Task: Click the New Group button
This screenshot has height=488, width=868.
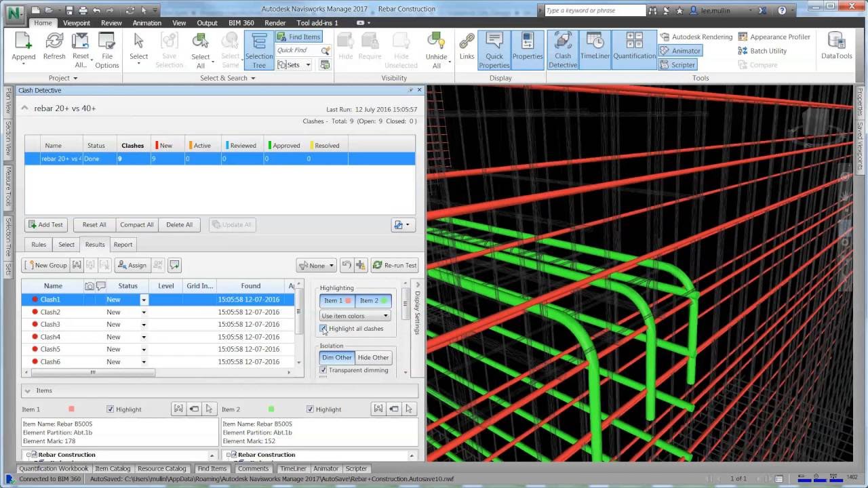Action: [45, 265]
